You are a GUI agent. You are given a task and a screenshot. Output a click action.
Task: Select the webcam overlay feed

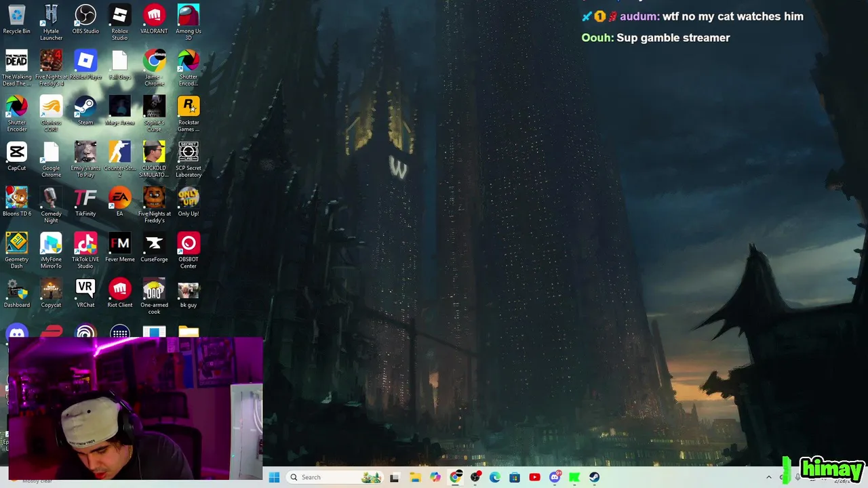[x=135, y=408]
